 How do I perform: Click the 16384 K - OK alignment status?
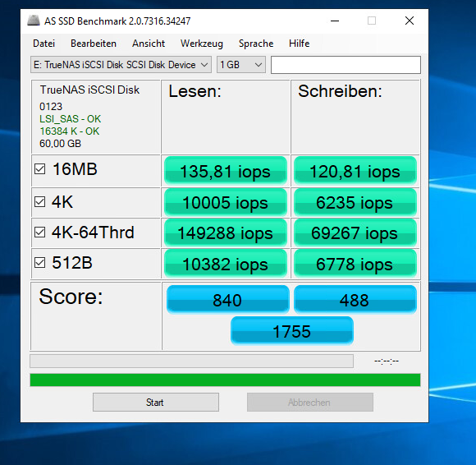point(70,131)
